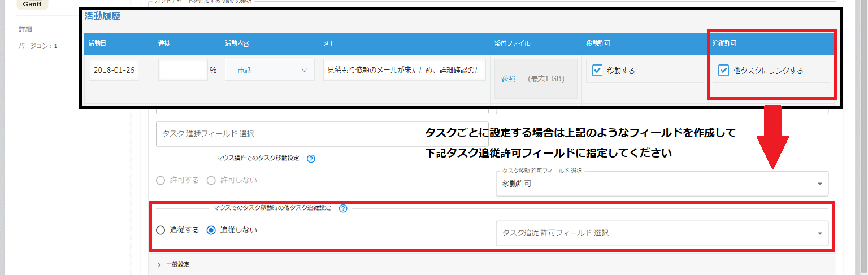Select the 追従する radio button

[x=160, y=230]
